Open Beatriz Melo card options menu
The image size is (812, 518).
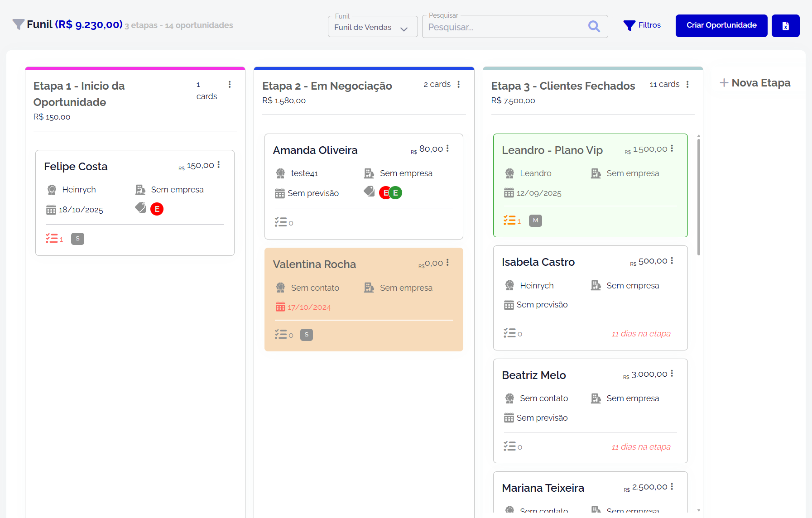(x=672, y=374)
